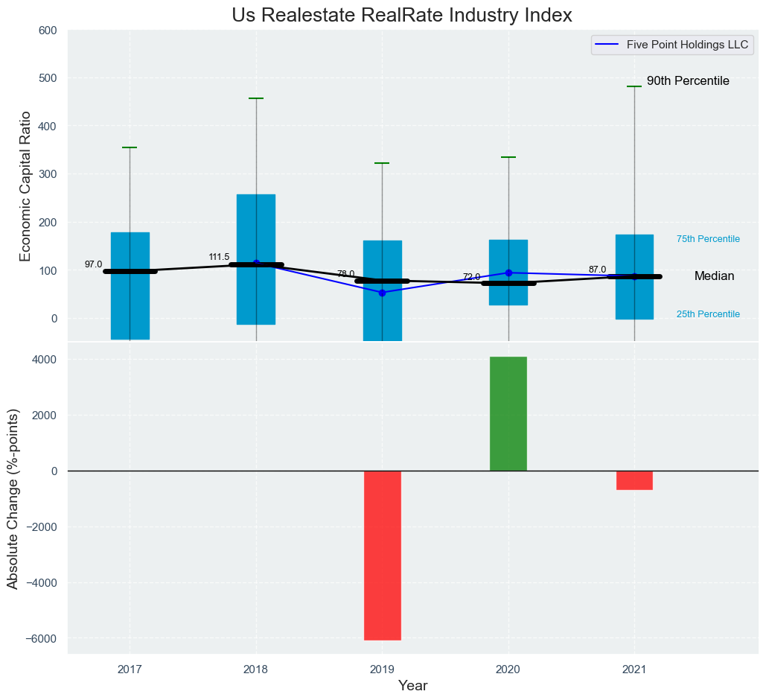Click the Year x-axis title

pyautogui.click(x=412, y=685)
